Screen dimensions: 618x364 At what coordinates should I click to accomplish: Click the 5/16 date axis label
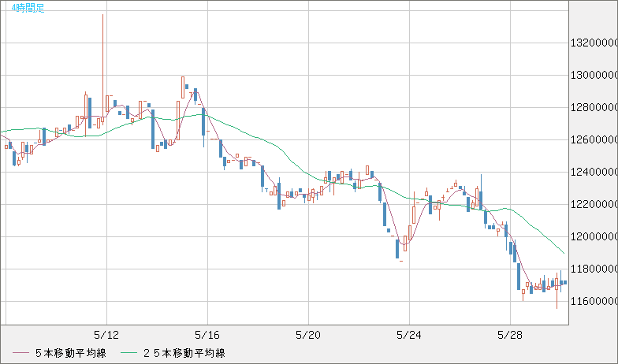pyautogui.click(x=207, y=336)
